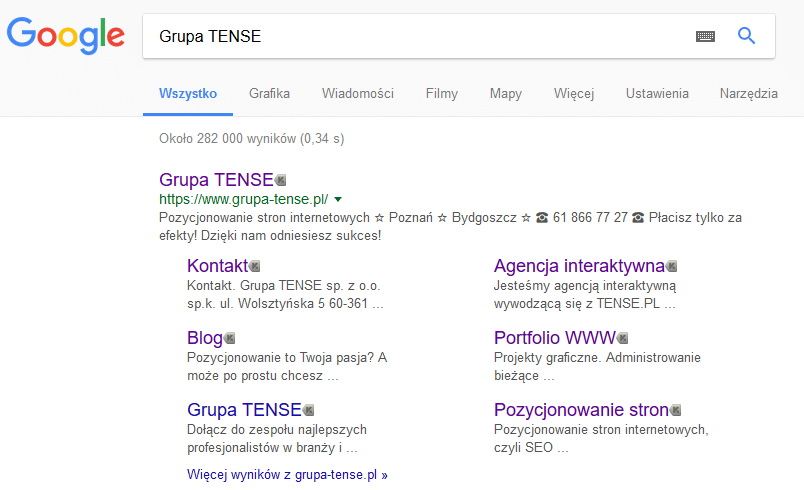Click the snippet Projekty graficzne. Administrowanie

pyautogui.click(x=597, y=366)
